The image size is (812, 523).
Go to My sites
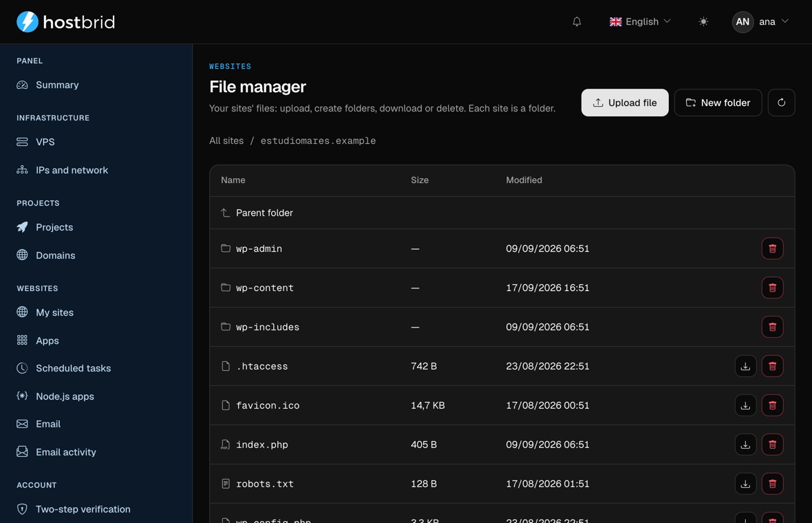click(54, 312)
